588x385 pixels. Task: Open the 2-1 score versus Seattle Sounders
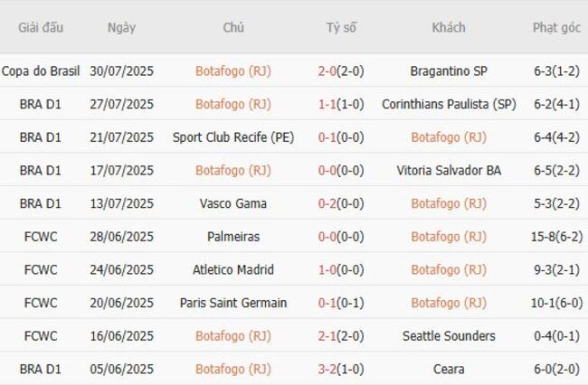[x=327, y=336]
